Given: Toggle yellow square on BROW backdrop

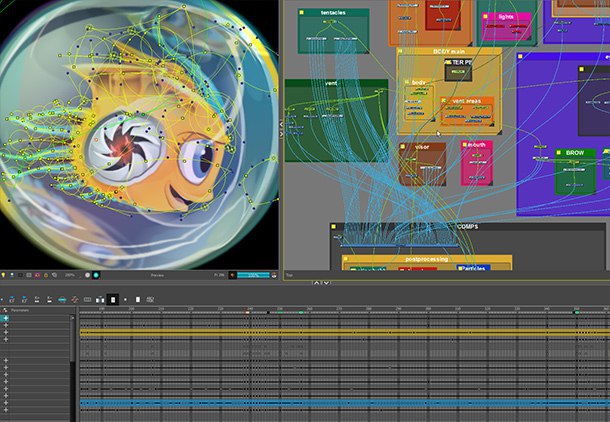Looking at the screenshot, I should click(x=559, y=152).
